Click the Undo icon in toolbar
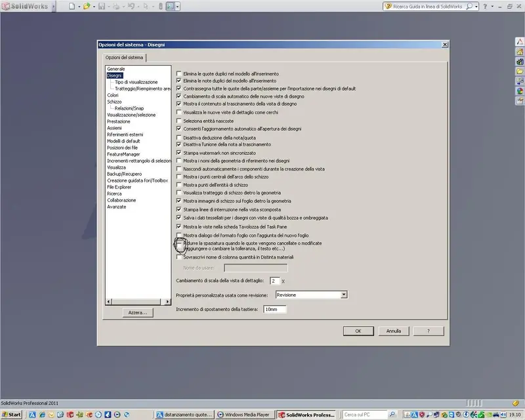 (131, 6)
